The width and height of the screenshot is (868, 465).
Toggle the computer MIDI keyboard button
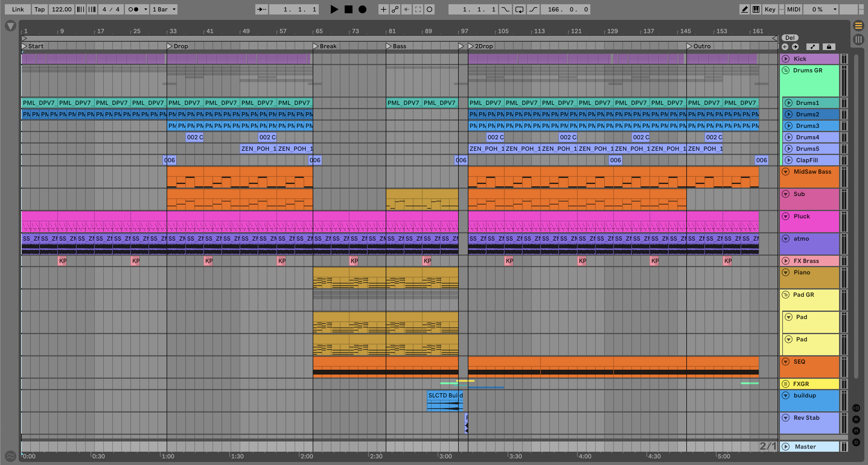pyautogui.click(x=756, y=9)
